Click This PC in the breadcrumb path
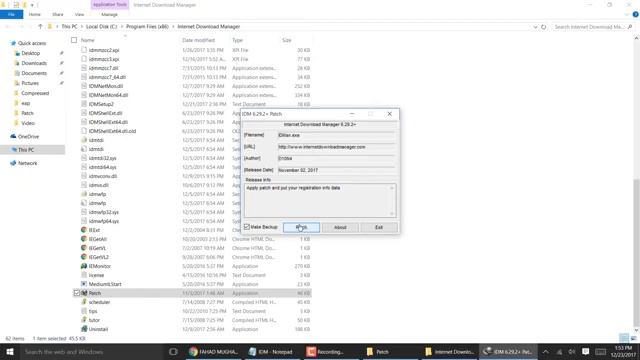 pyautogui.click(x=69, y=27)
